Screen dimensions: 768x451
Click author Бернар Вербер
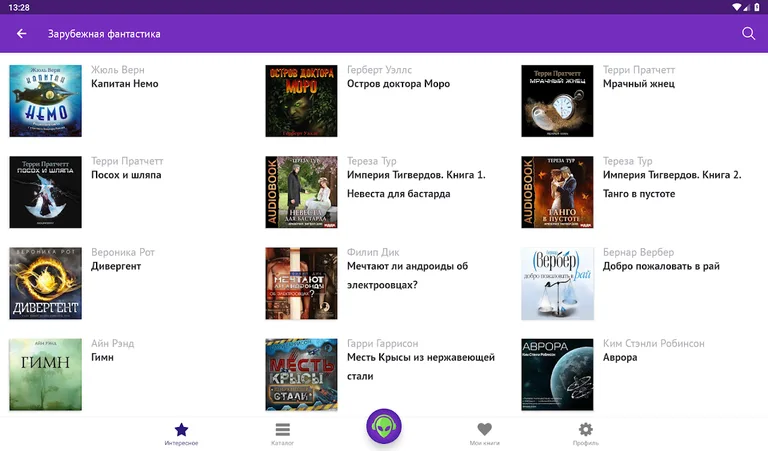coord(638,252)
